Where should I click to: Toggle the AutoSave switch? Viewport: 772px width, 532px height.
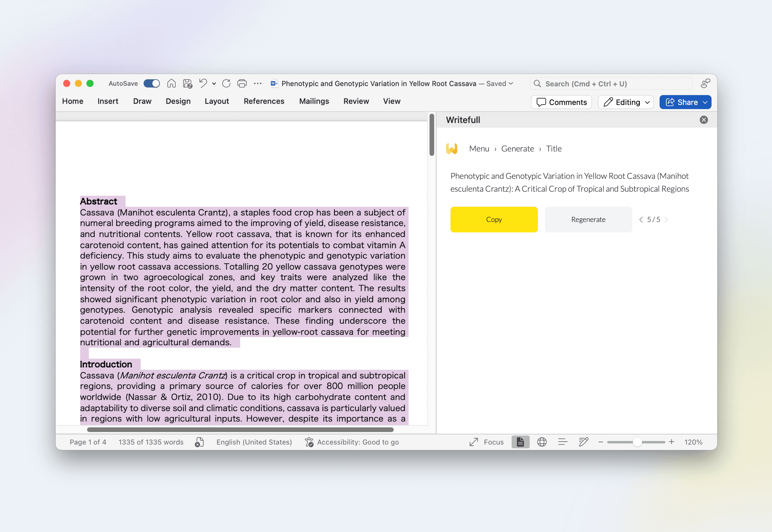(x=152, y=83)
